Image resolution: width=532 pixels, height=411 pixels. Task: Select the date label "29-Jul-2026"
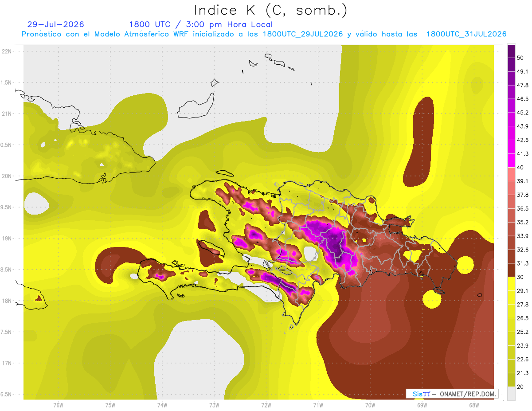(55, 24)
